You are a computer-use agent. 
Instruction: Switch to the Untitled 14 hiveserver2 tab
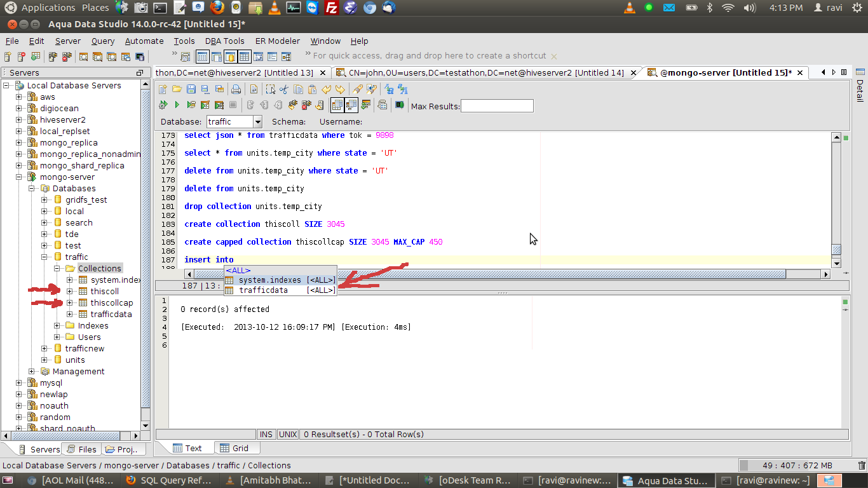487,72
